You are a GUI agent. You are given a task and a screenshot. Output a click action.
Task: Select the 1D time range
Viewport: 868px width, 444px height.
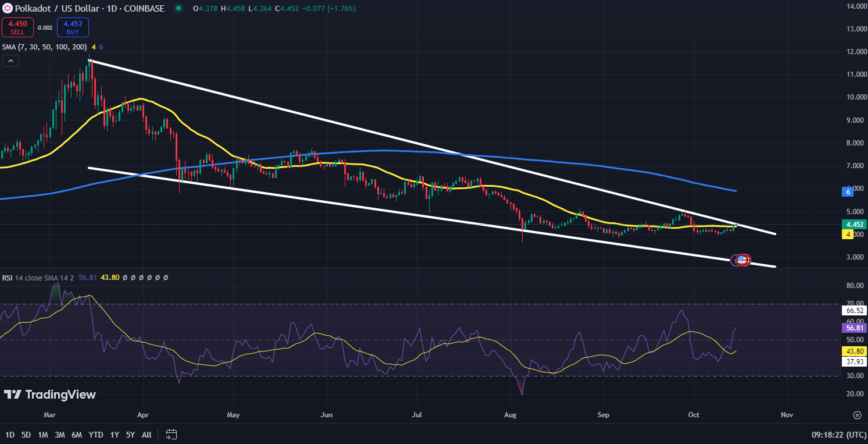(x=10, y=435)
